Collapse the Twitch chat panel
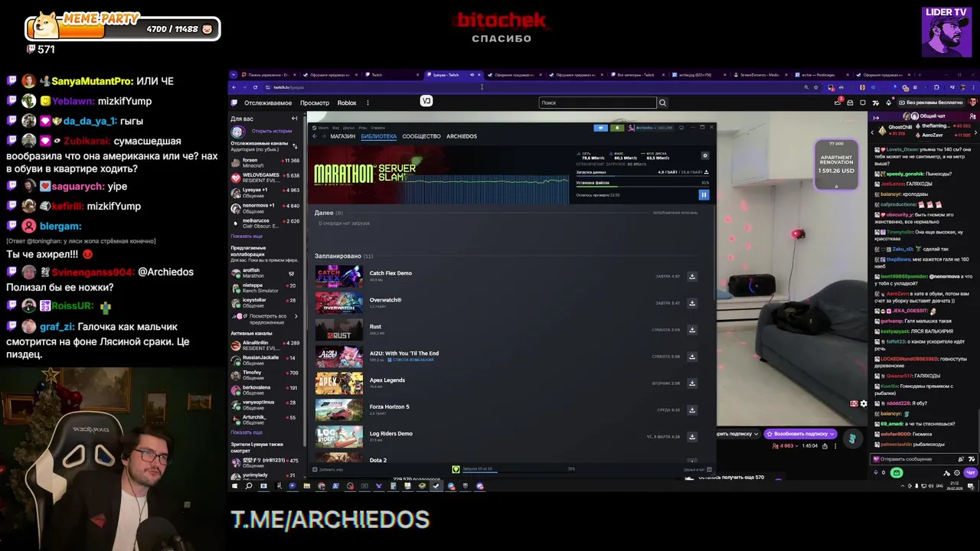The height and width of the screenshot is (551, 980). tap(876, 118)
